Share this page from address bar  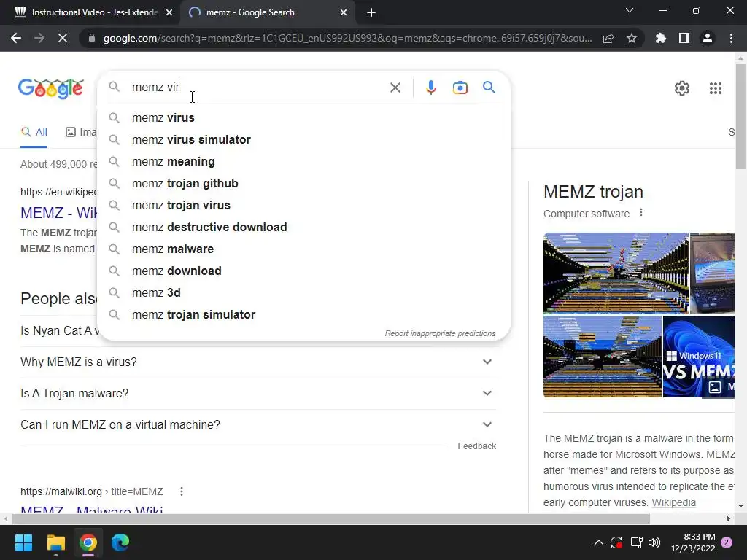tap(608, 39)
